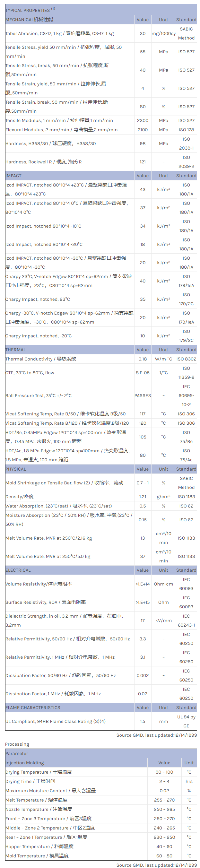
Task: Click the THERMAL section header
Action: tap(15, 350)
